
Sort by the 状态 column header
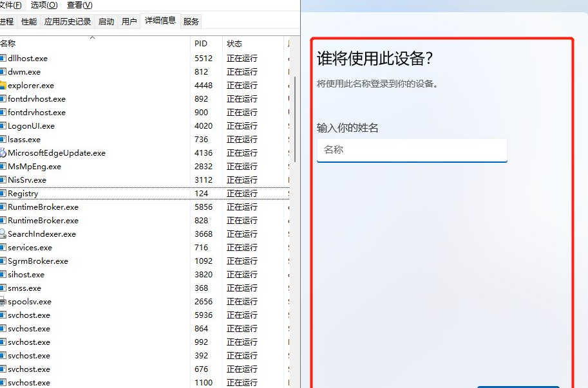(x=234, y=44)
